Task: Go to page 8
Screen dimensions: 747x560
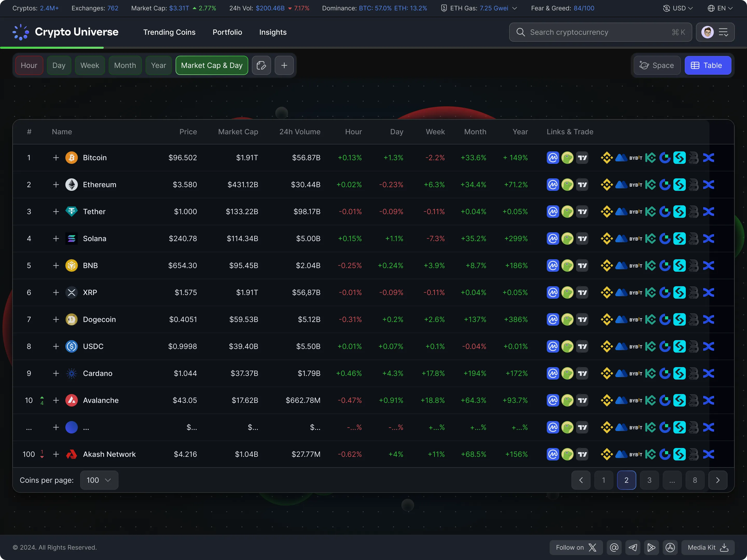Action: tap(695, 480)
